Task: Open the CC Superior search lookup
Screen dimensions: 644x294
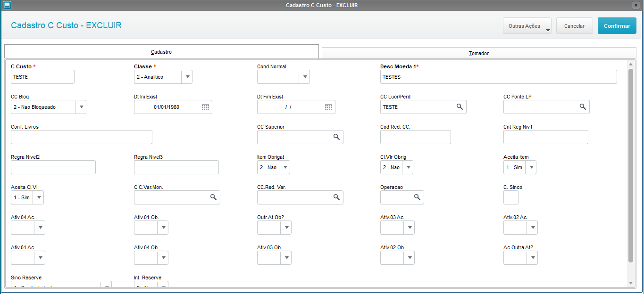Action: coord(336,137)
